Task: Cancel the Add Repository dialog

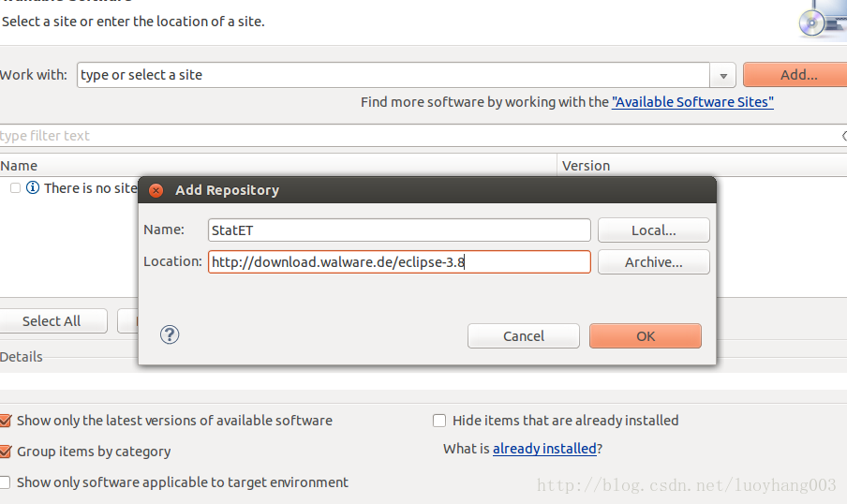Action: pos(524,336)
